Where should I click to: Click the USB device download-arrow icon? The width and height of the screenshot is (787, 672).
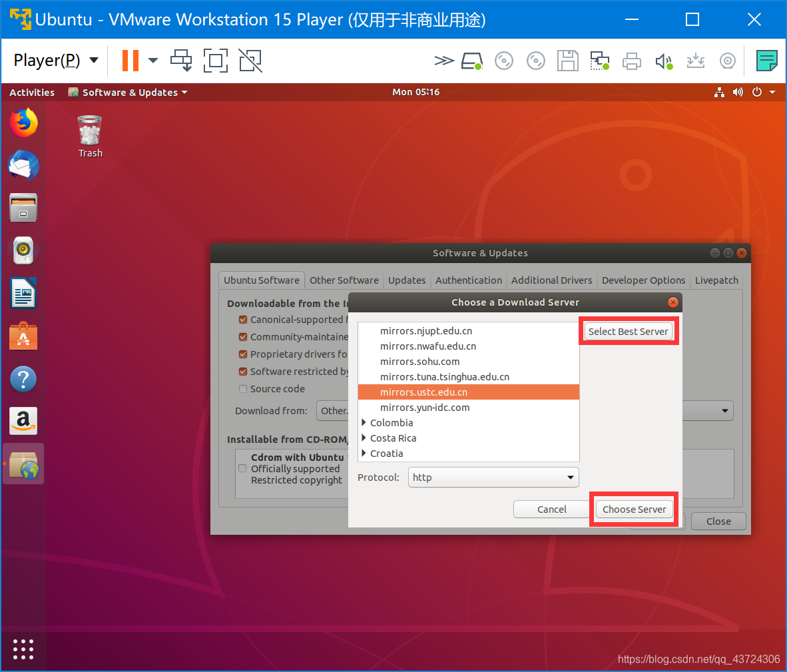(696, 61)
